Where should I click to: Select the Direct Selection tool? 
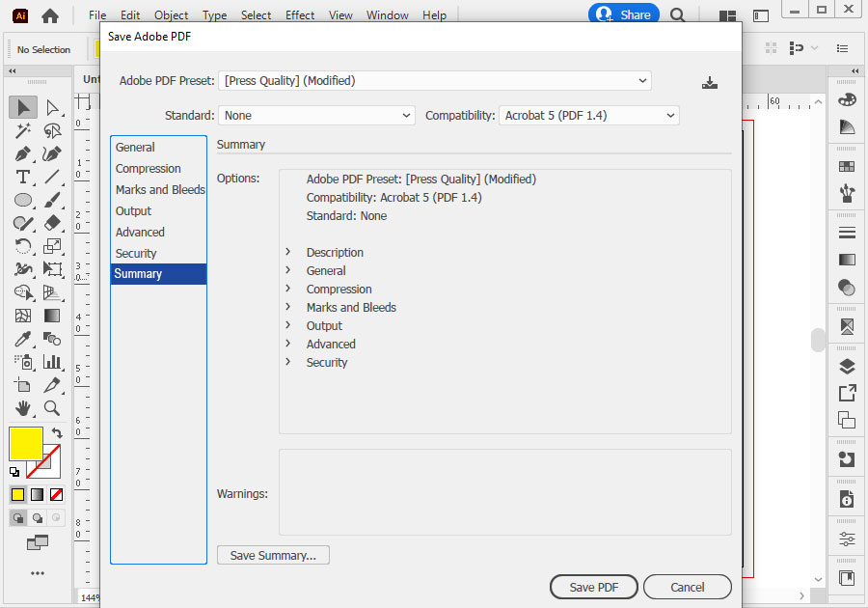coord(53,107)
